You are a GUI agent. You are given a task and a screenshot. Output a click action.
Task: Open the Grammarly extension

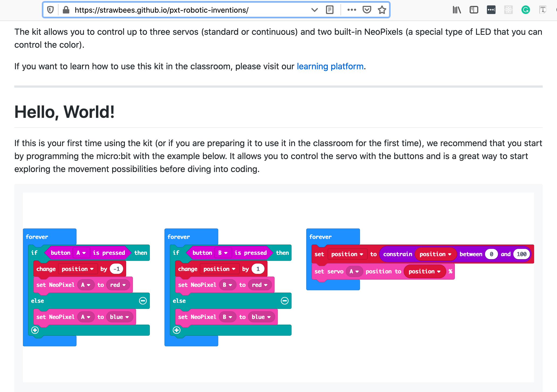click(525, 10)
